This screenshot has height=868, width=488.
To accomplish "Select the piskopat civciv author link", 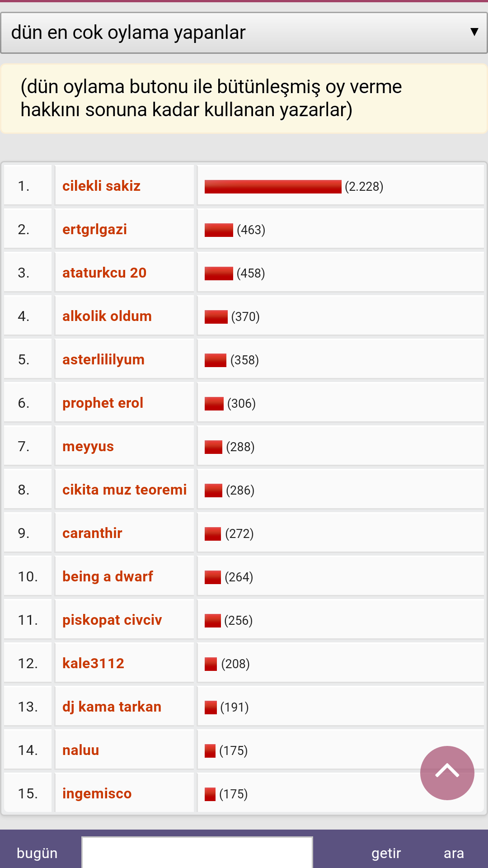I will pyautogui.click(x=112, y=620).
